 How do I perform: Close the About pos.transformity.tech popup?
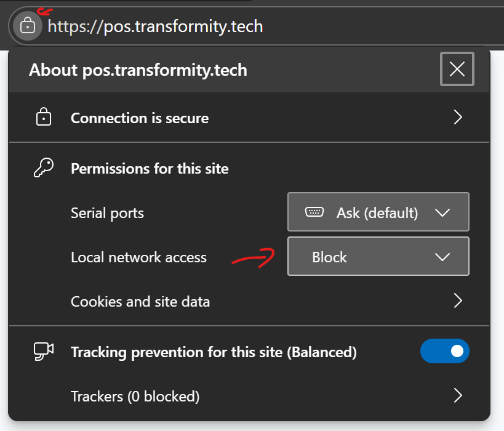pyautogui.click(x=457, y=69)
